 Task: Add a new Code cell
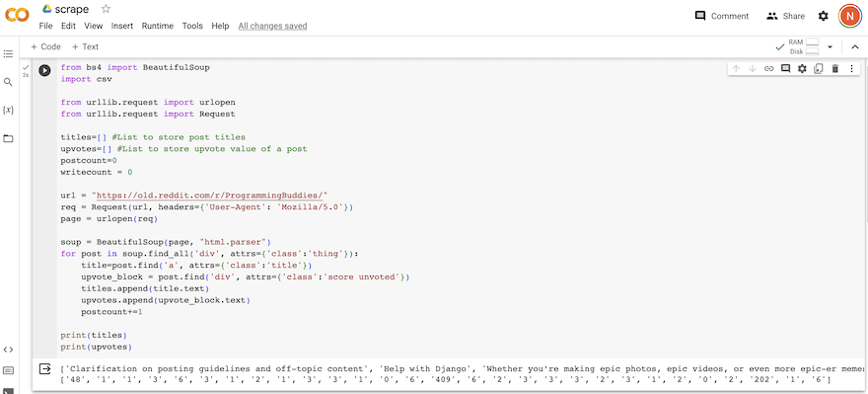point(45,46)
